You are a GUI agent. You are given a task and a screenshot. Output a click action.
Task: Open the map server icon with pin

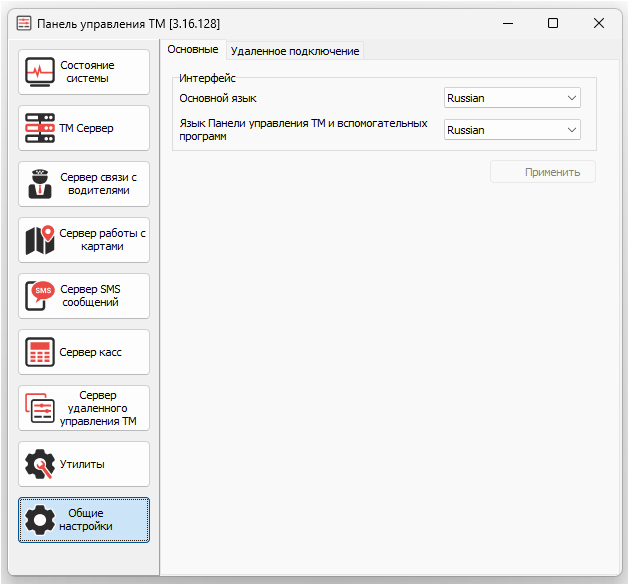[40, 240]
